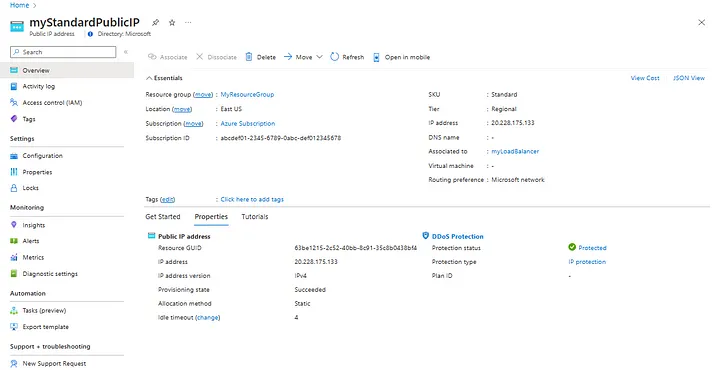This screenshot has width=720, height=370.
Task: Open myLoadBalancer associated resource
Action: [515, 151]
